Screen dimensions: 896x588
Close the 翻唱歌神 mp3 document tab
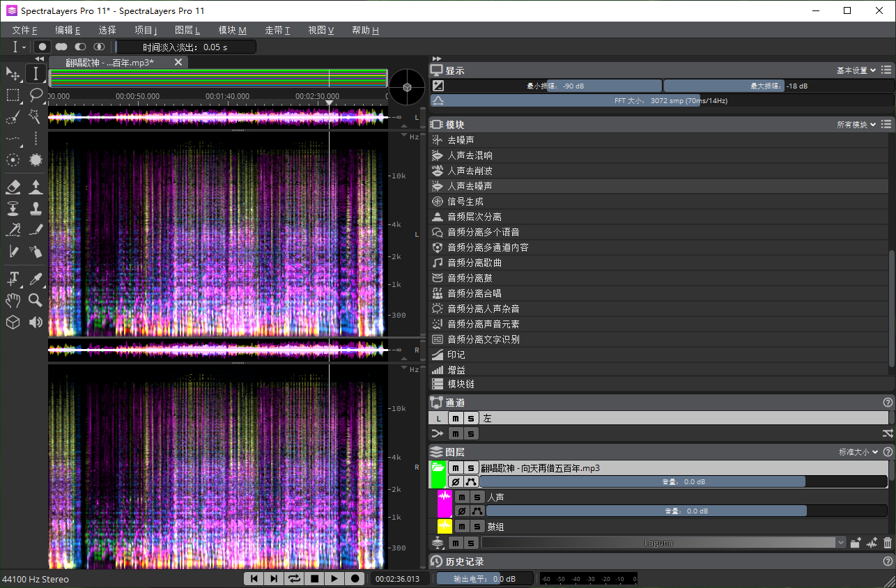(x=178, y=62)
